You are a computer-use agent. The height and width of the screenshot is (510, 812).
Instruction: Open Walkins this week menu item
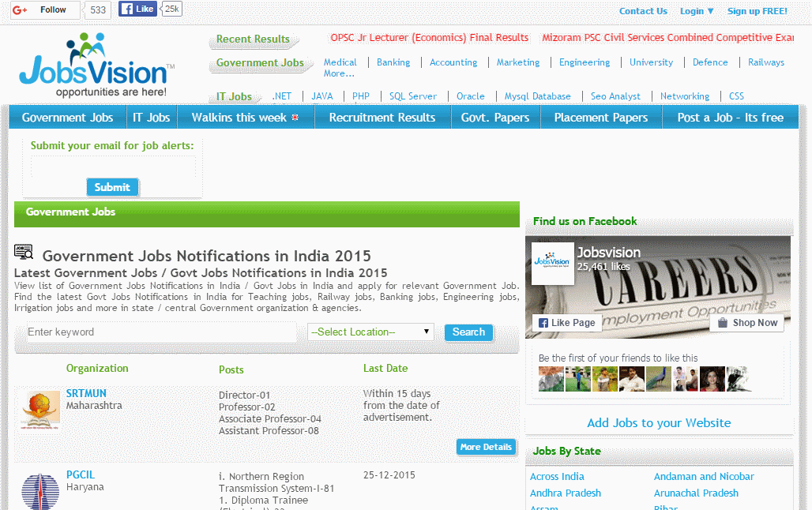click(x=246, y=118)
